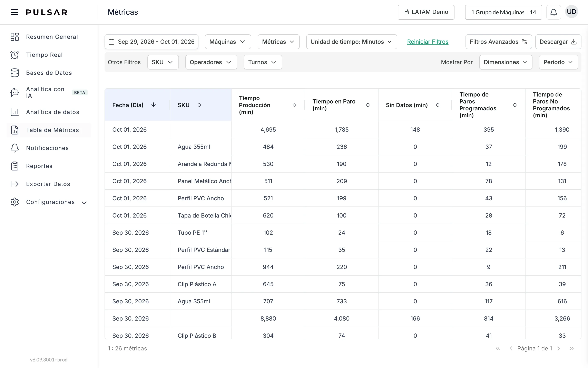Click the Resumen General dashboard icon
The image size is (588, 368).
tap(14, 37)
